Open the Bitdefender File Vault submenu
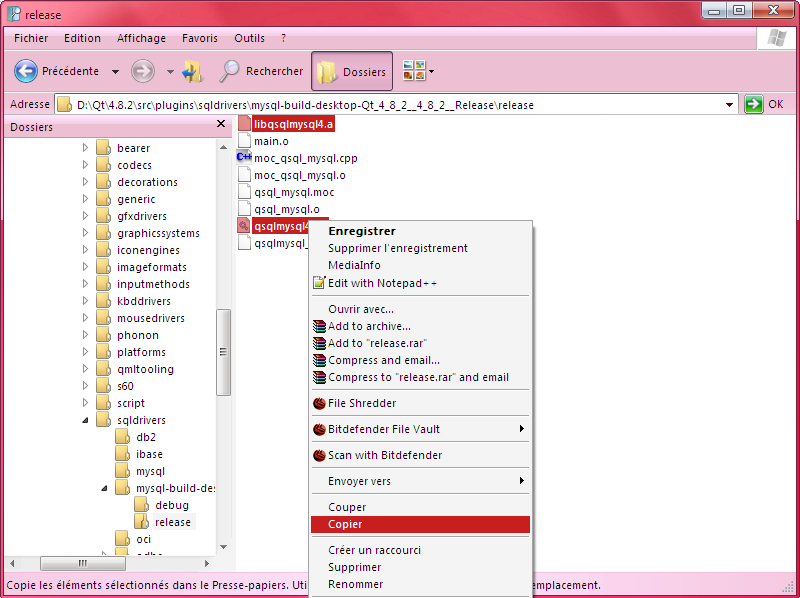 coord(420,429)
